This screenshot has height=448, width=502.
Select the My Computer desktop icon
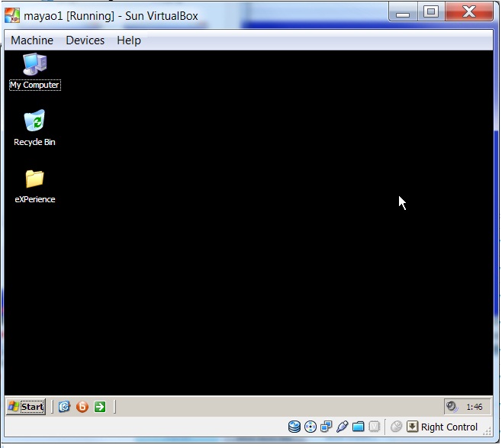(x=34, y=66)
